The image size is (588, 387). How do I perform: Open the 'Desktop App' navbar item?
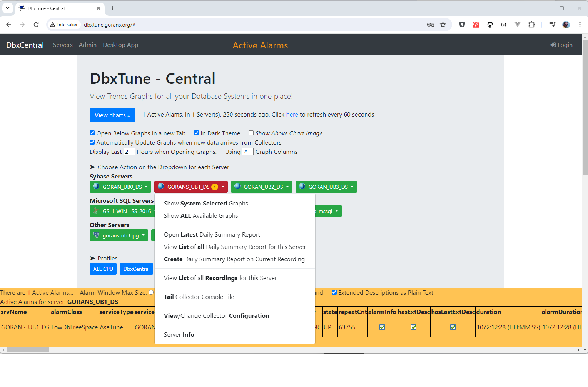[x=120, y=45]
